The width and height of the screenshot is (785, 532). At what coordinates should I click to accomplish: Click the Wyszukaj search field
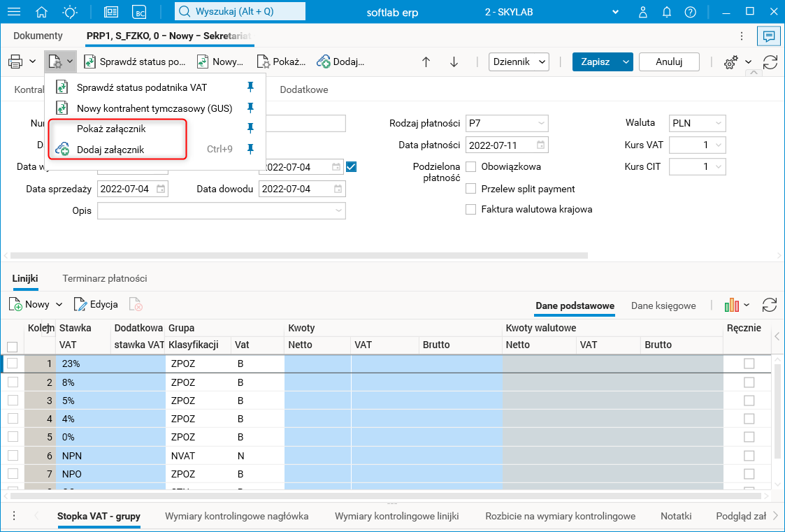240,12
